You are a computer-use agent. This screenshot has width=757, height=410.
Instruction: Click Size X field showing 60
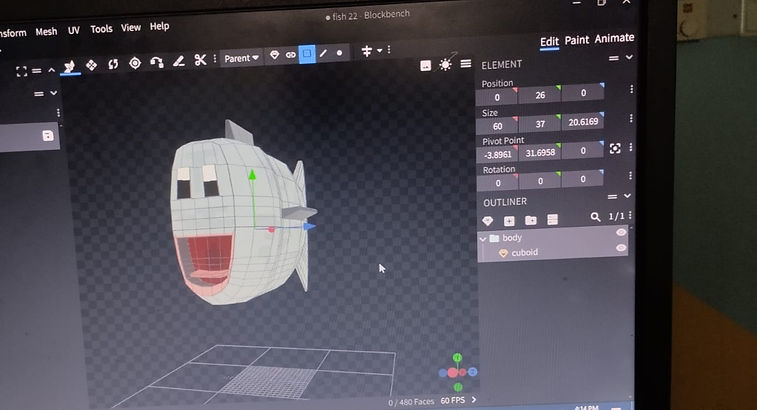497,127
